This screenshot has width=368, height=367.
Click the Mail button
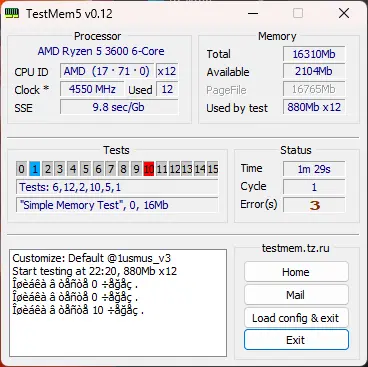coord(296,295)
